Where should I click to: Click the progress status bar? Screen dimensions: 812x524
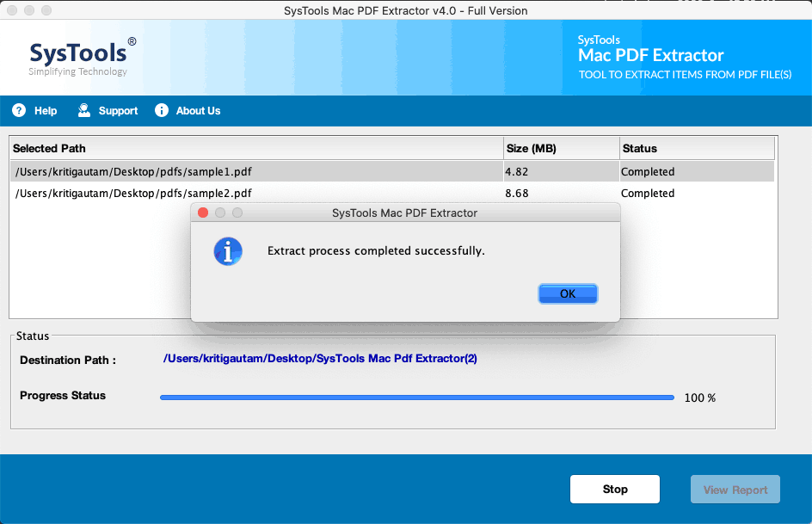(417, 398)
